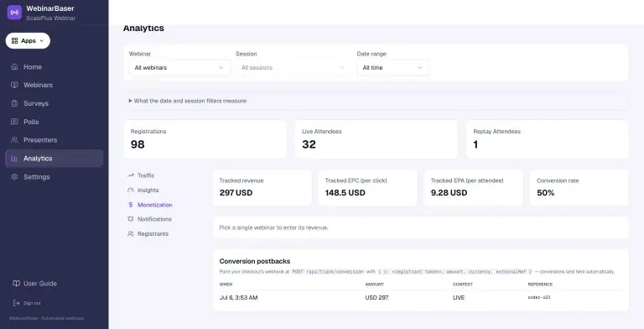Click the 'order-123' reference cell

click(x=539, y=297)
